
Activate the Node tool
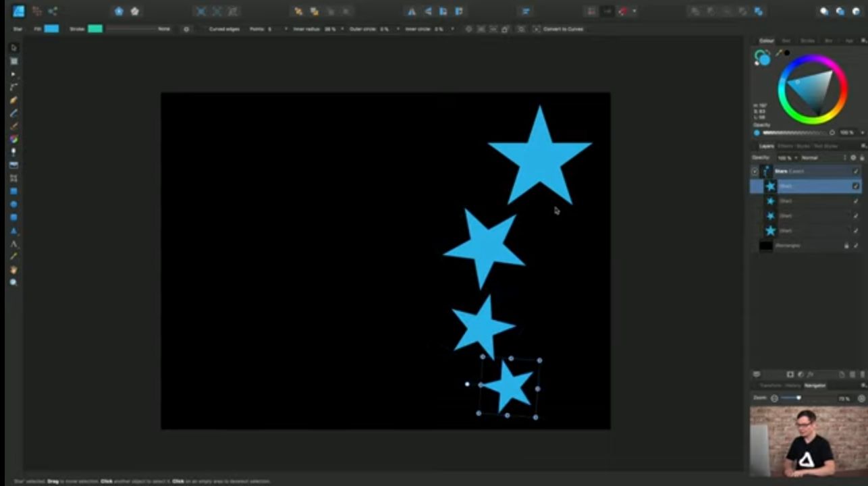point(13,74)
